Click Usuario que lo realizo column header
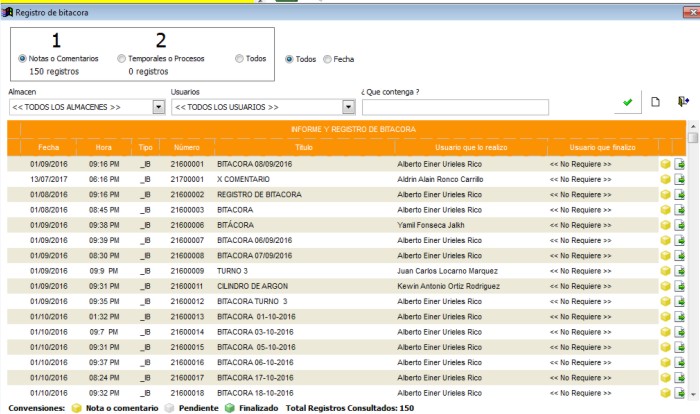 point(471,147)
